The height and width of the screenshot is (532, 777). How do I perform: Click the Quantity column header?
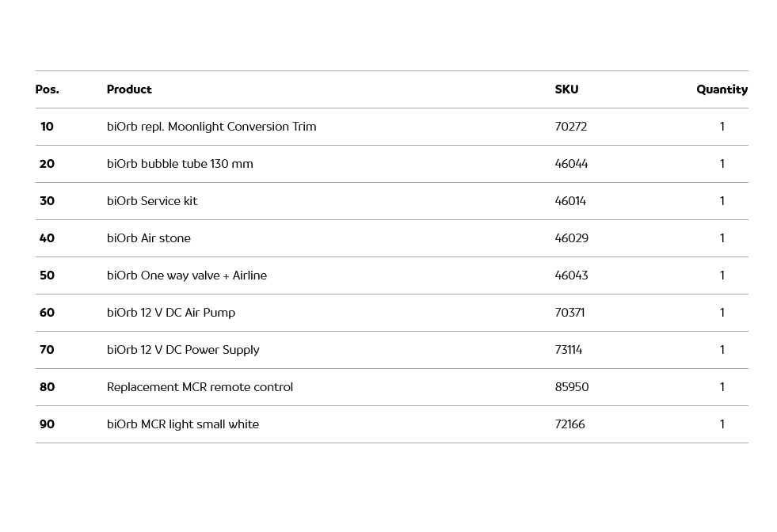722,89
